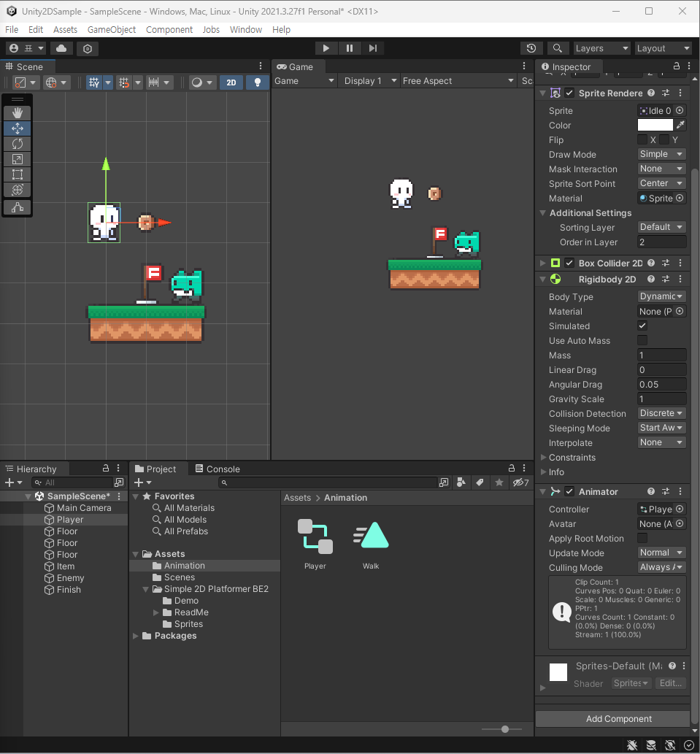Open the Sprite object picker circle
This screenshot has width=700, height=754.
680,111
